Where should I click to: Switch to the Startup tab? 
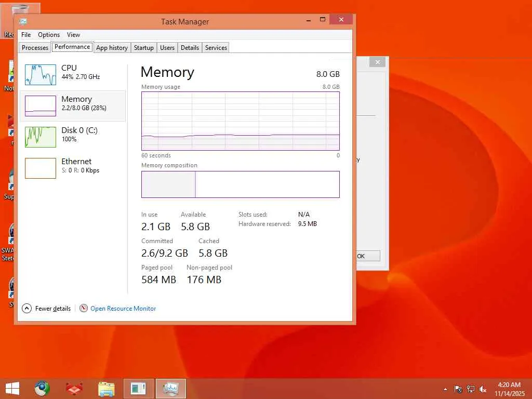pyautogui.click(x=143, y=47)
